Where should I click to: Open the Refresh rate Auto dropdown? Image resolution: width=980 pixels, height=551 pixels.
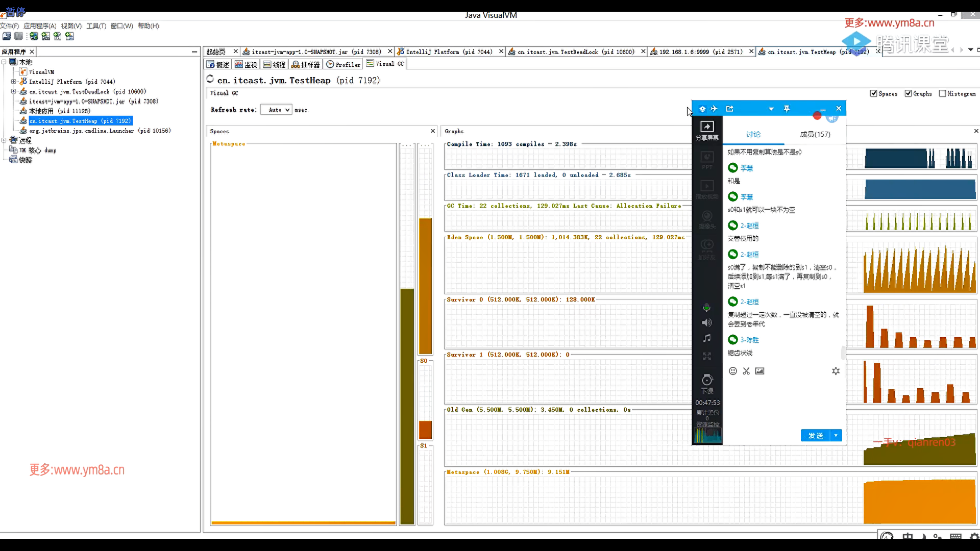(276, 110)
